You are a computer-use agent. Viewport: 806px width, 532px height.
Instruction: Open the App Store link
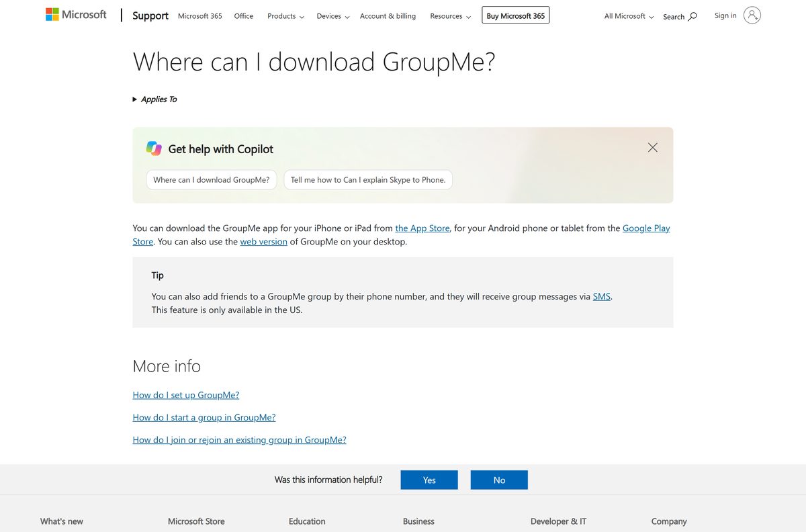(422, 228)
